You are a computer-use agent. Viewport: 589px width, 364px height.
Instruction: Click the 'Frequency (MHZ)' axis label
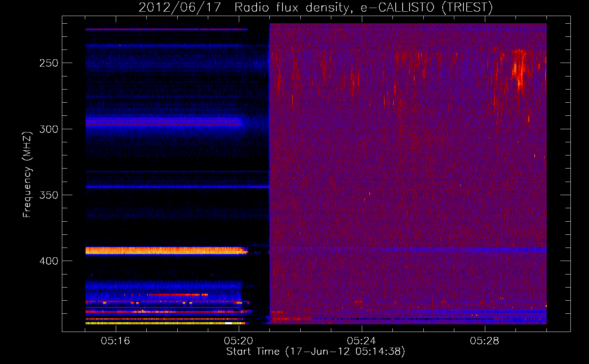pos(27,175)
